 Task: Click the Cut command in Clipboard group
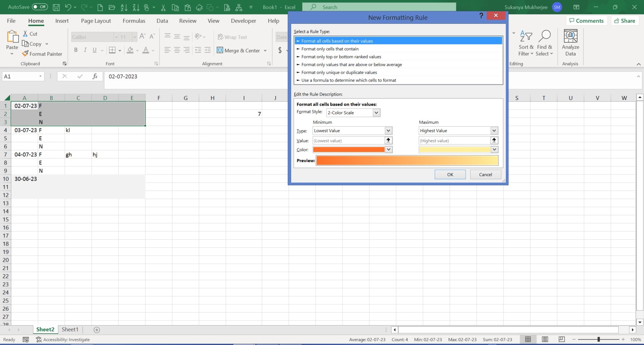[30, 34]
